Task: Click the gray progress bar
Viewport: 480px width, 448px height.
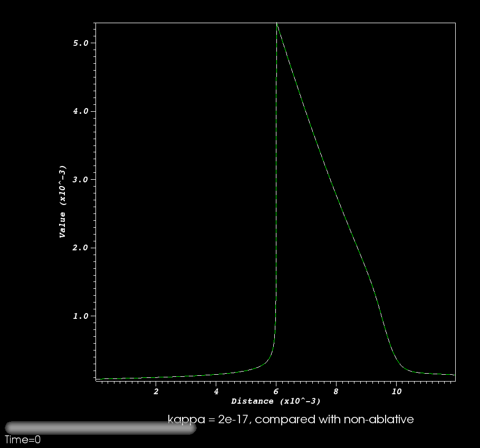Action: click(101, 428)
